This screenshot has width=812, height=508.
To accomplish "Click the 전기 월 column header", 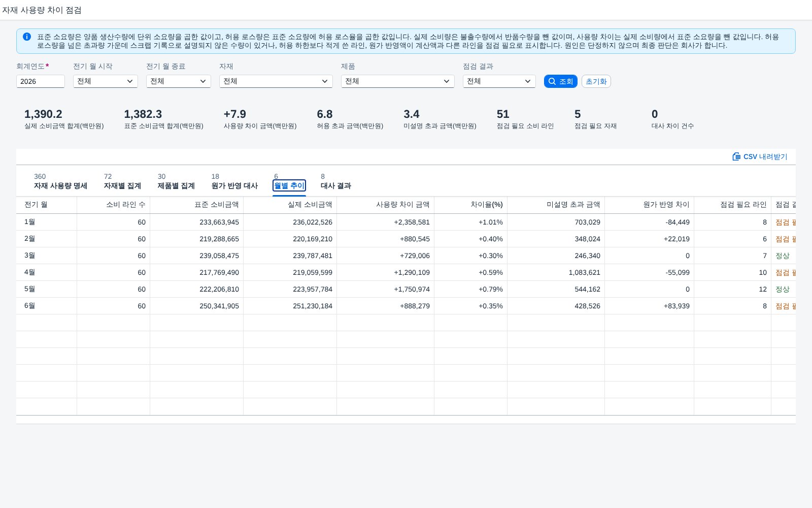I will 46,205.
